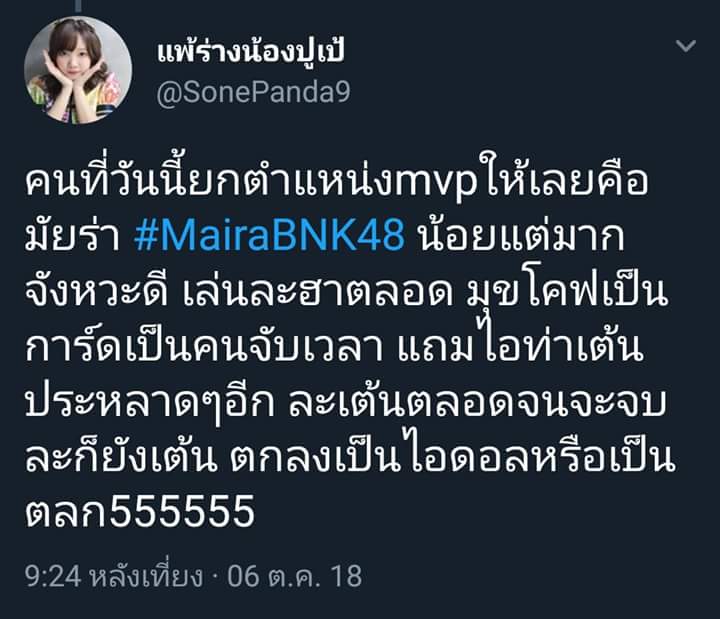Open the tweet options chevron menu
The width and height of the screenshot is (720, 619).
686,45
